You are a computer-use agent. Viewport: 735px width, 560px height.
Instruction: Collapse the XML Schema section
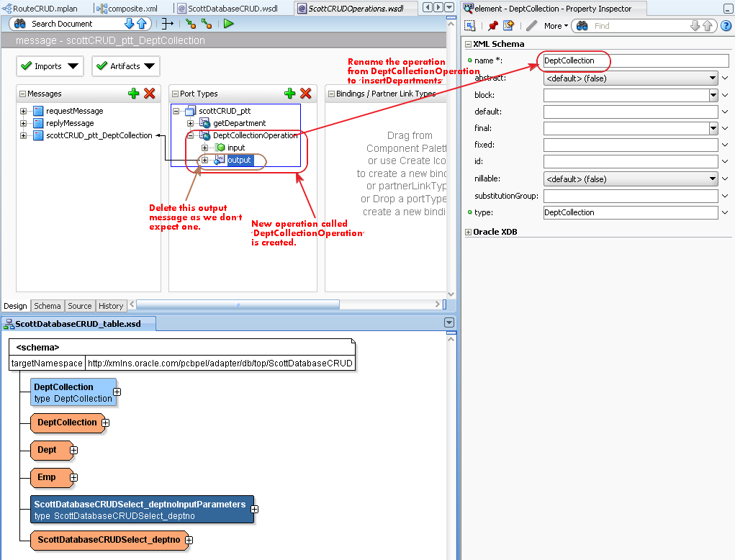point(468,44)
